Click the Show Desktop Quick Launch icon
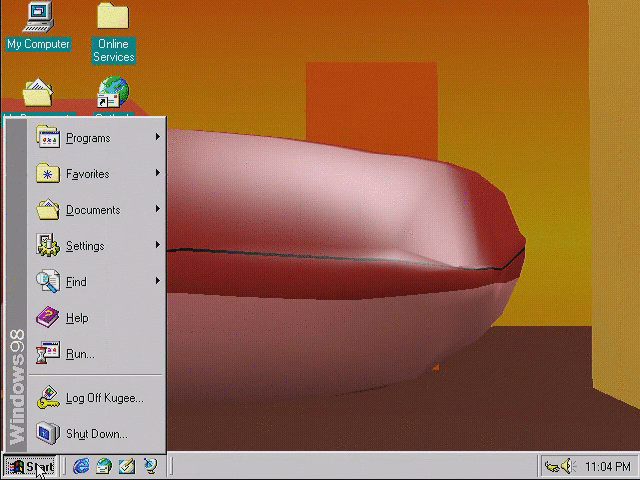 [127, 466]
